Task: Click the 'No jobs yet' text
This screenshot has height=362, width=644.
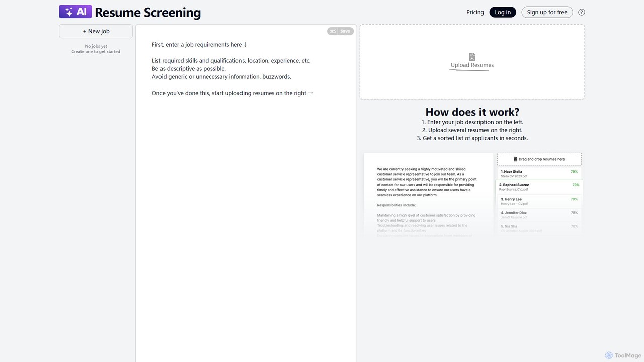Action: point(96,46)
